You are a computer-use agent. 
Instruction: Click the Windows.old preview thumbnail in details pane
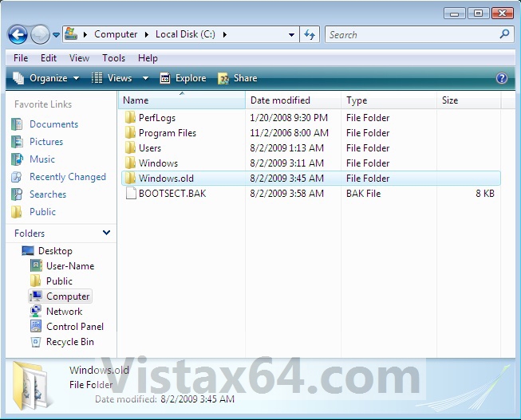[x=31, y=387]
